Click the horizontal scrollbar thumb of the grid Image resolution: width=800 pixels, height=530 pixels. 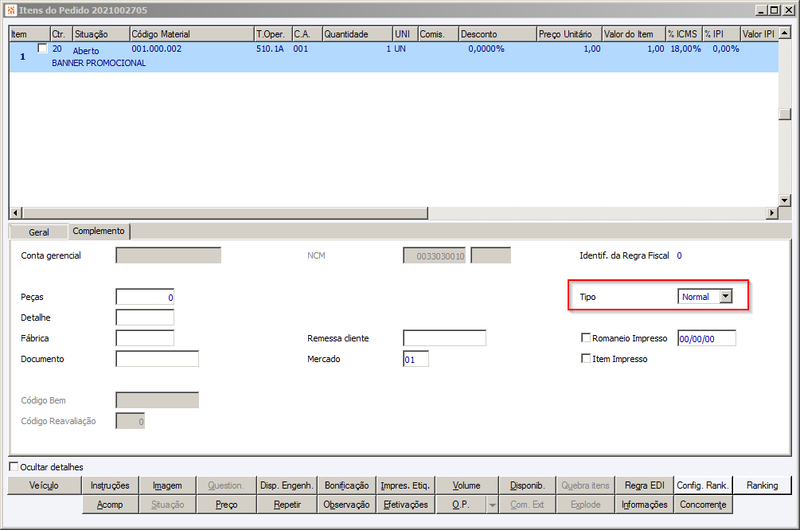click(225, 213)
